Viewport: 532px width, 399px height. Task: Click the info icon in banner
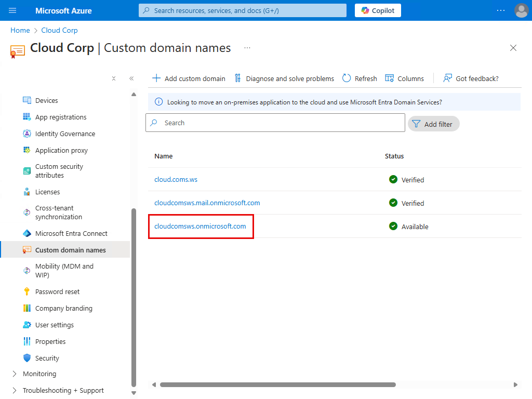(158, 102)
